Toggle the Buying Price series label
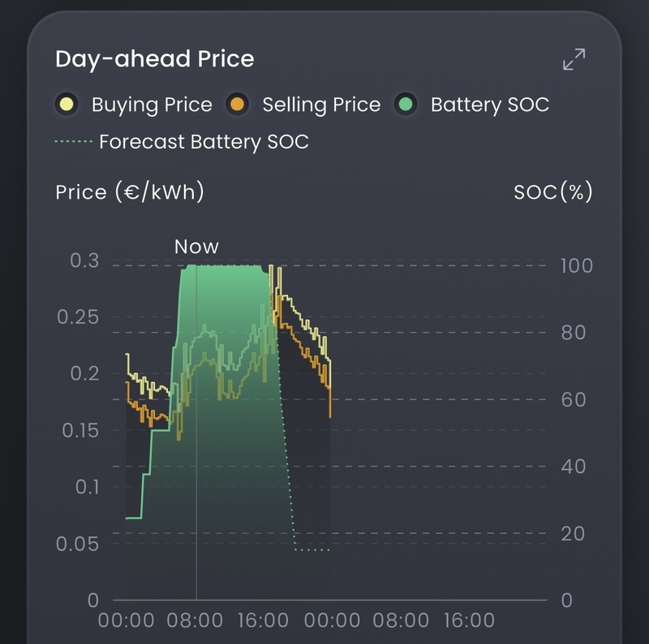Viewport: 649px width, 644px height. tap(152, 105)
